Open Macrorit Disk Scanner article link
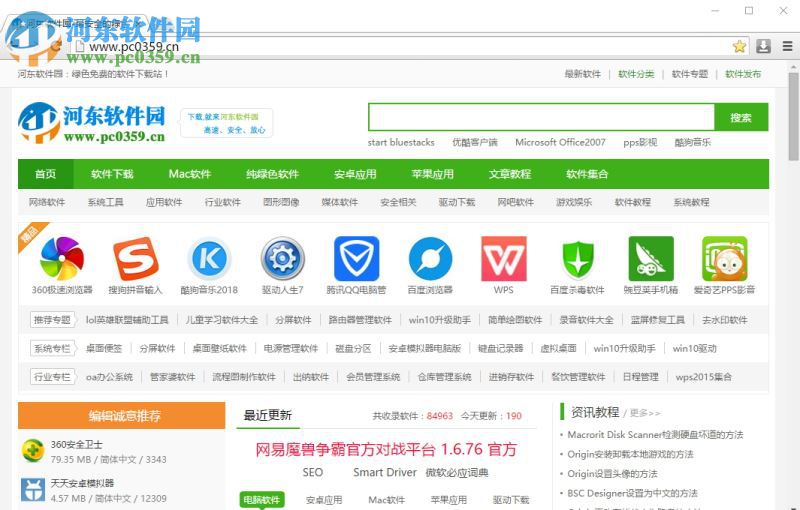The width and height of the screenshot is (800, 510). [x=655, y=435]
